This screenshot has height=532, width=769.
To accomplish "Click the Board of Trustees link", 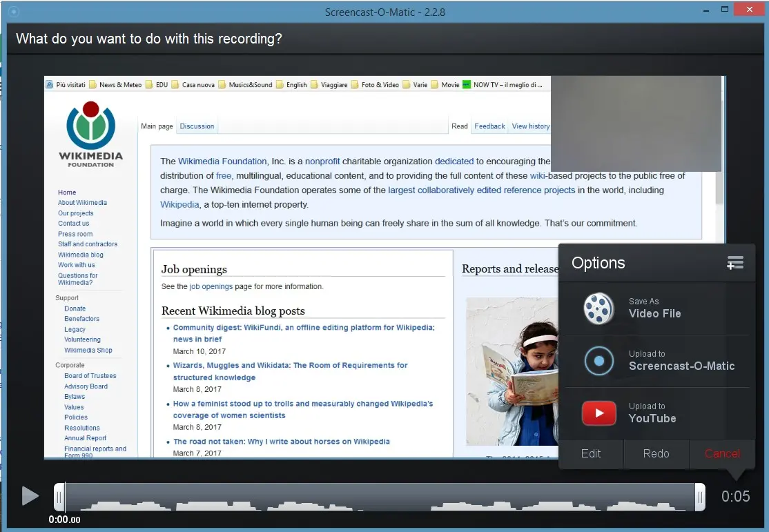I will (90, 375).
